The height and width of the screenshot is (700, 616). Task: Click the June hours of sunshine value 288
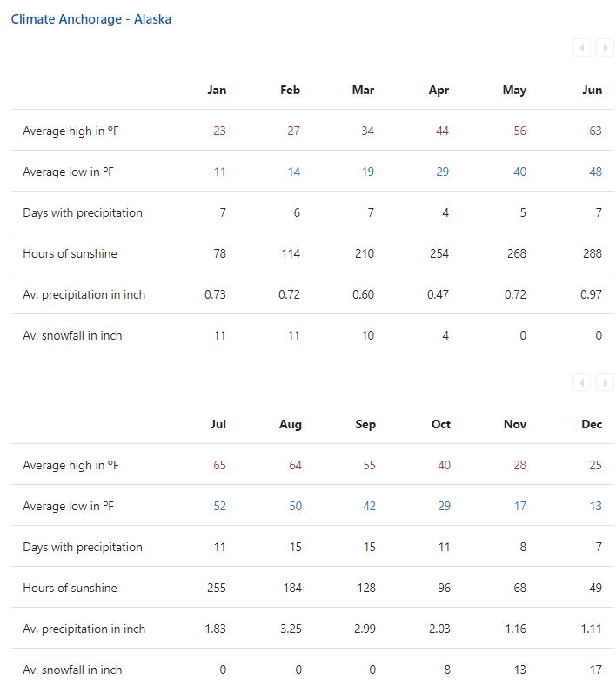(593, 253)
